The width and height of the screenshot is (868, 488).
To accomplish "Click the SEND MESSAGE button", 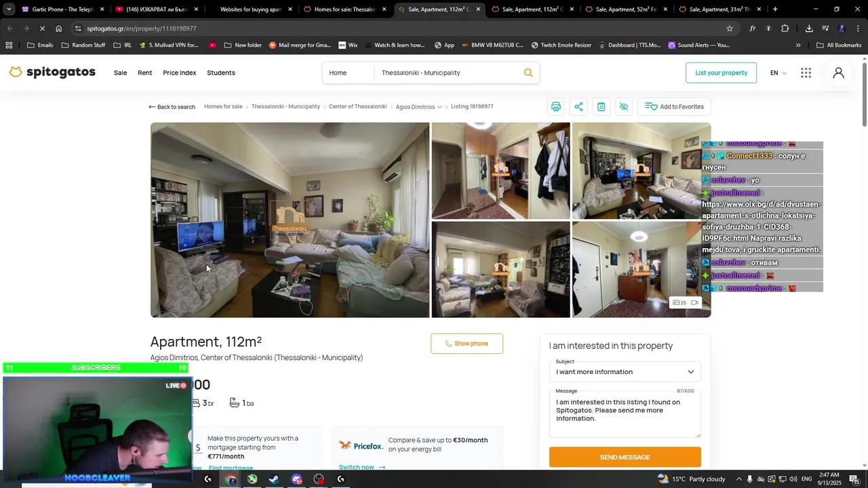I will (625, 457).
